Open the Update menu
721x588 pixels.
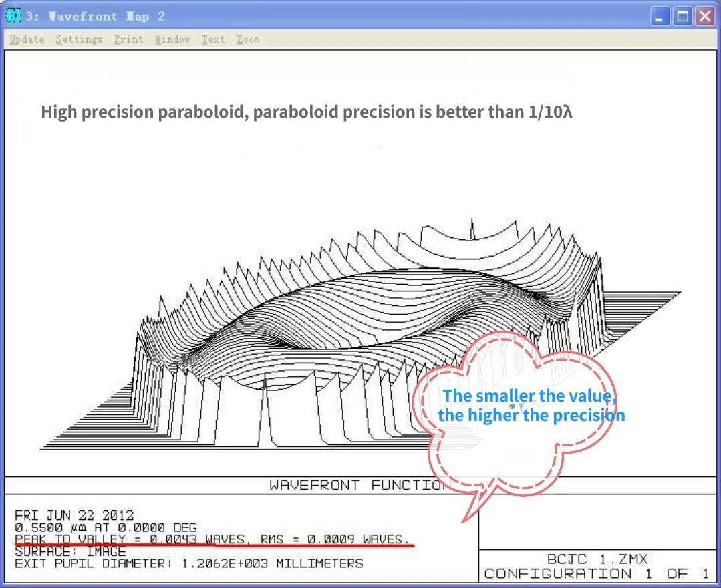pos(27,39)
